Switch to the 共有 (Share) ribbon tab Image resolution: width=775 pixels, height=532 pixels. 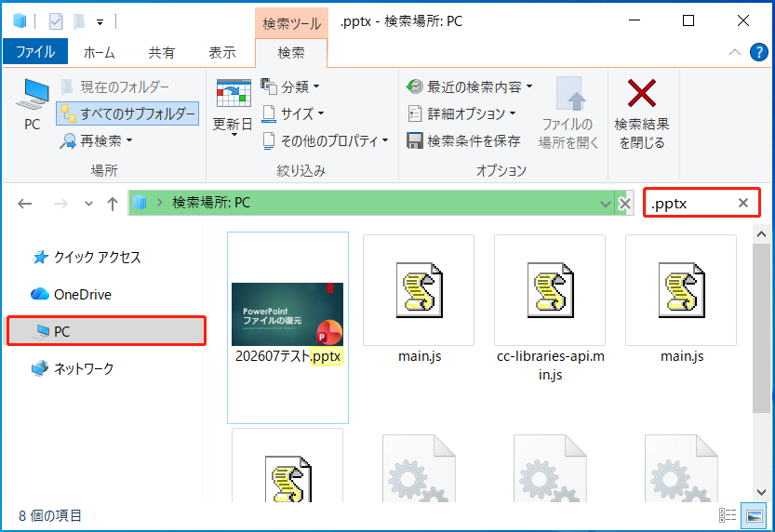(162, 52)
